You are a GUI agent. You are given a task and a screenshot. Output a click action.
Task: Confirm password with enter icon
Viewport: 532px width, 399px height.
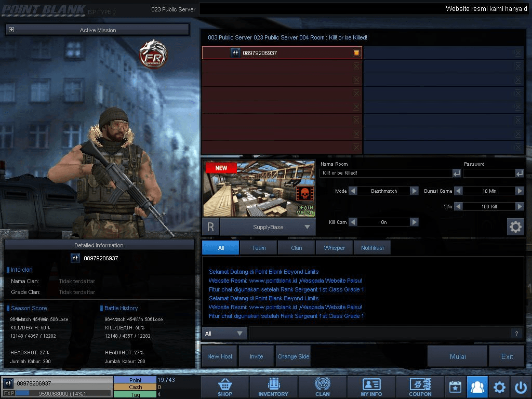point(520,174)
